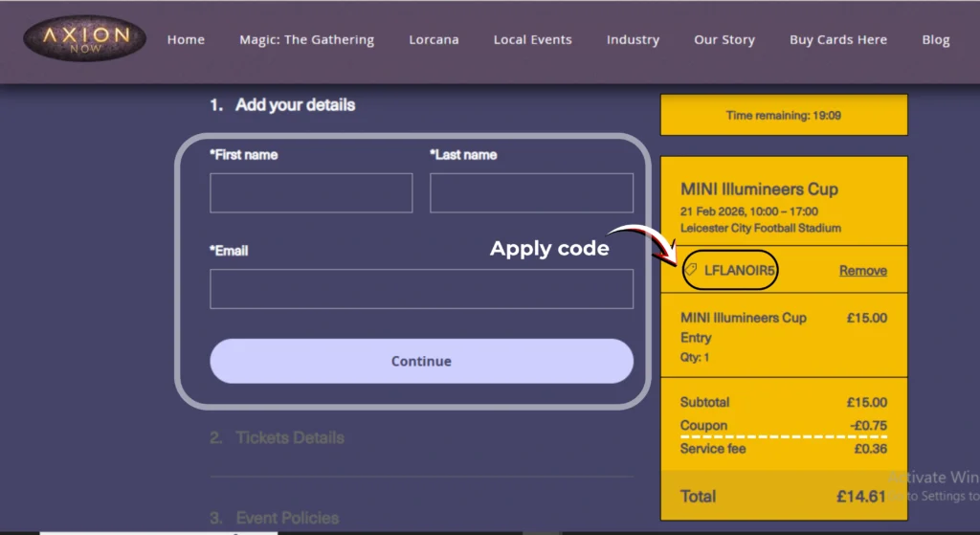Focus the First name input field
This screenshot has height=535, width=980.
click(311, 193)
